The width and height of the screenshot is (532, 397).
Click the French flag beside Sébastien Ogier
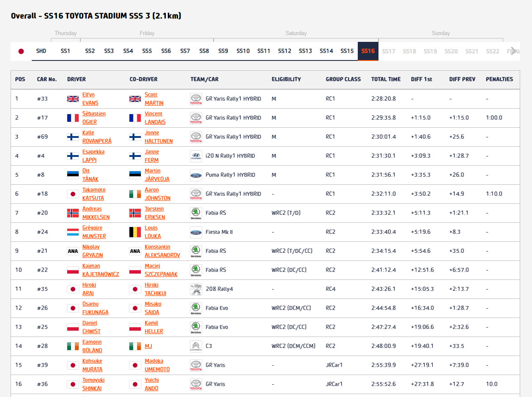pos(73,118)
